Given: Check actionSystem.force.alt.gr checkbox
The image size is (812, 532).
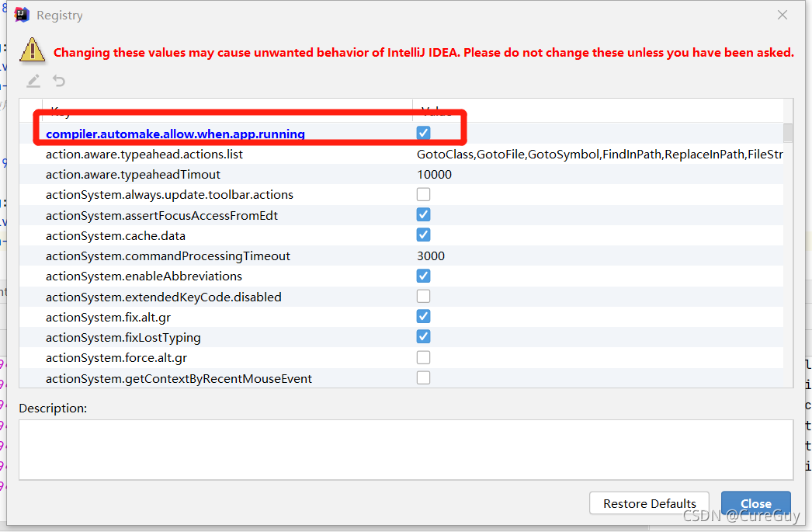Looking at the screenshot, I should tap(423, 357).
